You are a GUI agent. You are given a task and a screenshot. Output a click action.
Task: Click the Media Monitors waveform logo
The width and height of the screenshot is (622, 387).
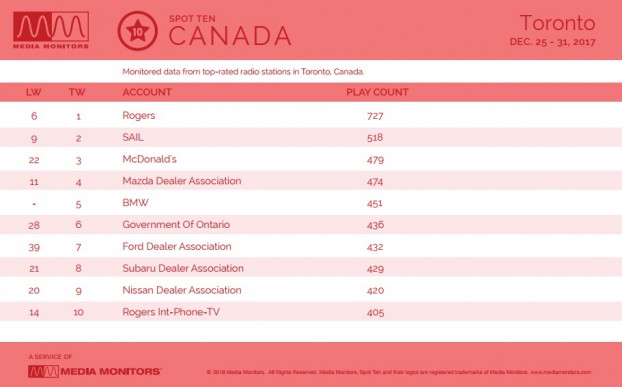pyautogui.click(x=51, y=30)
